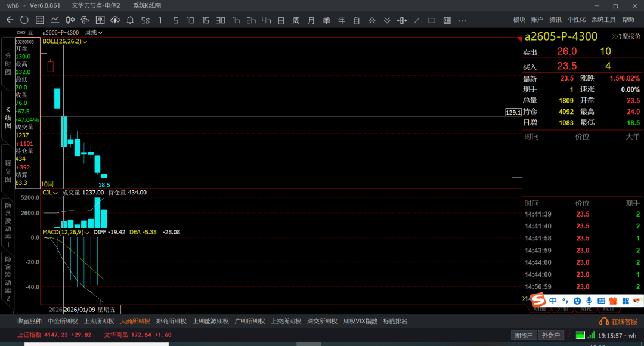
Task: Click the green signal bars icon
Action: click(591, 335)
